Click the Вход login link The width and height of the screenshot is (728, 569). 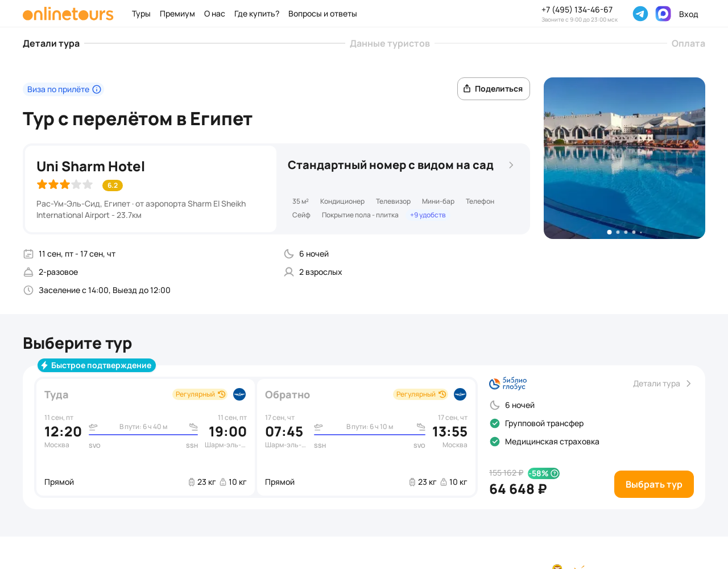point(688,14)
